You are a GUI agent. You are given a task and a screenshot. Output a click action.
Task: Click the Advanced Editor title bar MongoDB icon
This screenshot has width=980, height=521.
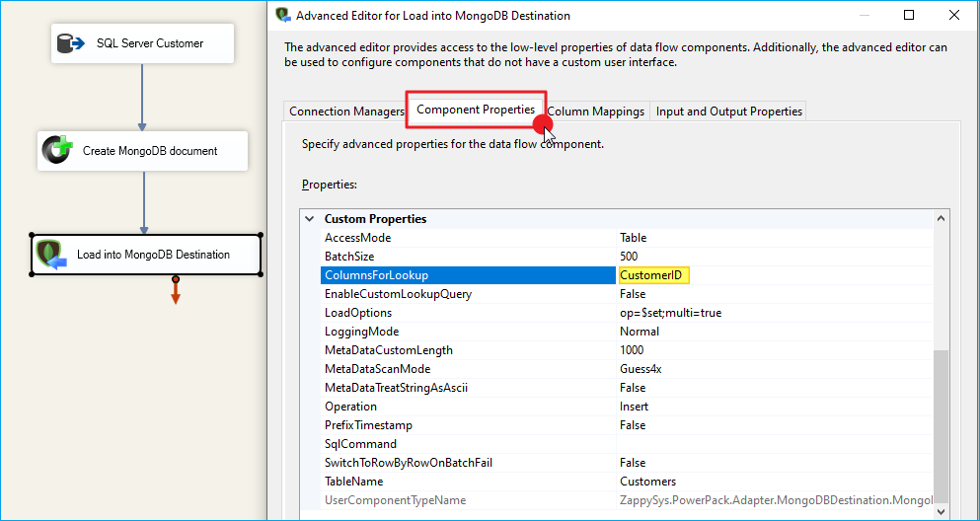(x=283, y=15)
